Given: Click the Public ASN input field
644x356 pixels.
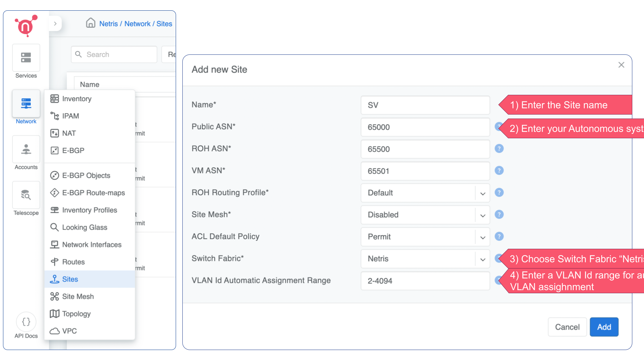Looking at the screenshot, I should (425, 127).
